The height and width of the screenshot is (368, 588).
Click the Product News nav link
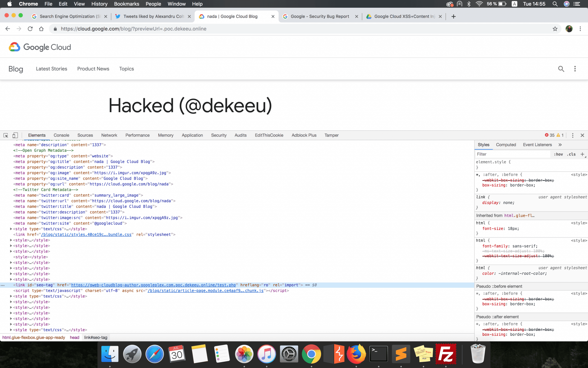coord(93,69)
